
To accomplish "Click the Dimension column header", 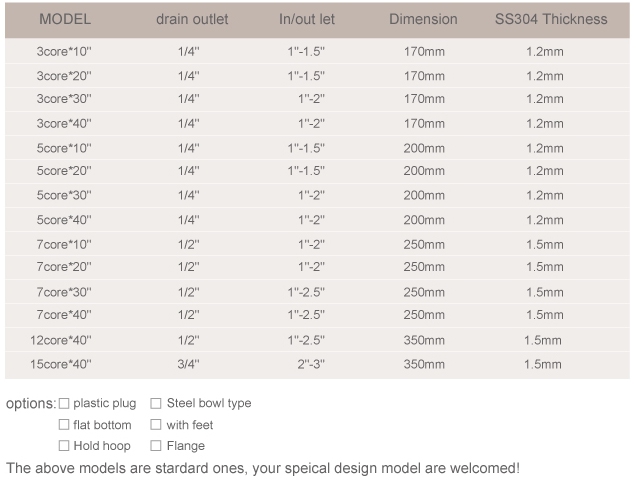I will click(423, 19).
